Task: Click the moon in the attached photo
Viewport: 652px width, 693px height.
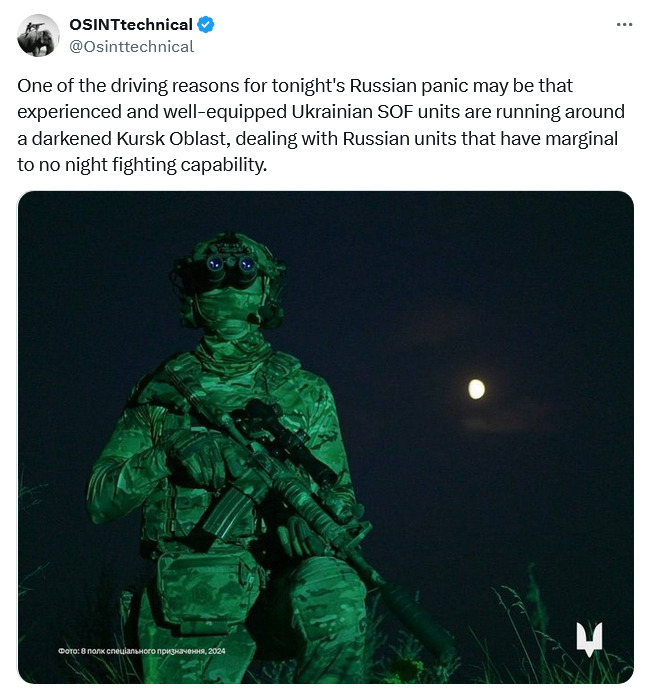Action: coord(477,389)
